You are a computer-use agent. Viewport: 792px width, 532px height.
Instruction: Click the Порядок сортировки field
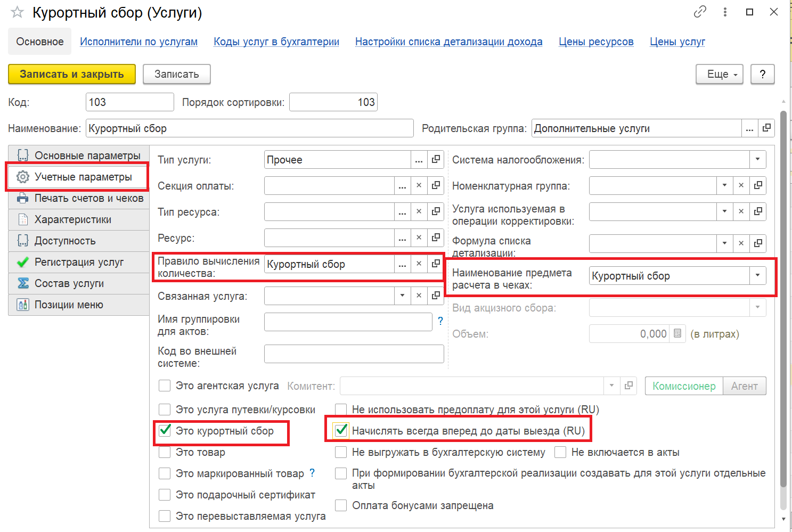click(333, 102)
